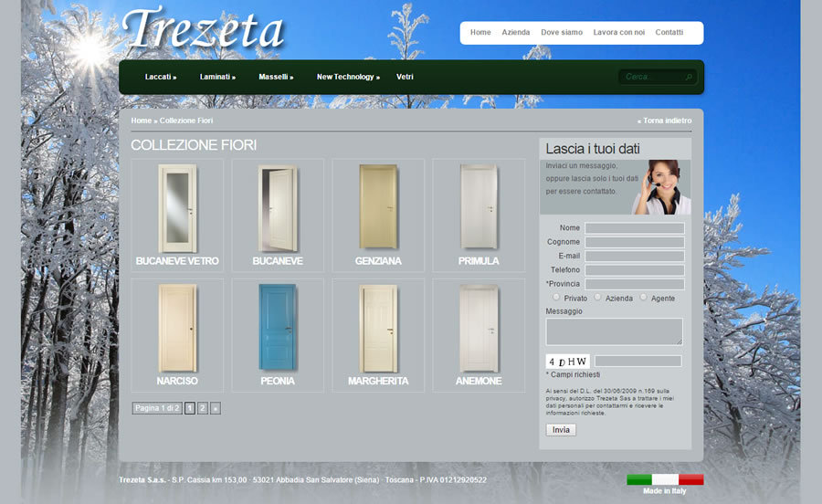Click the Made in Italy flag

click(665, 479)
